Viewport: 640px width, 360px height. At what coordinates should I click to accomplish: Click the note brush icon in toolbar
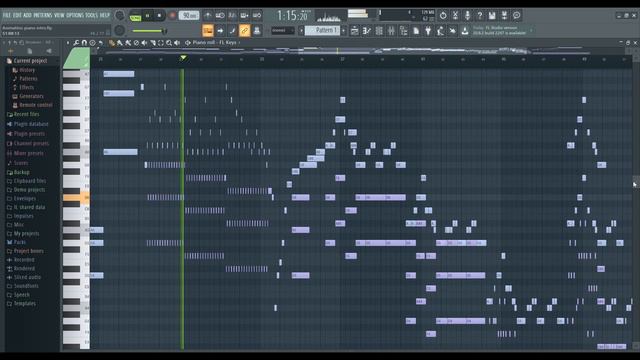point(232,30)
